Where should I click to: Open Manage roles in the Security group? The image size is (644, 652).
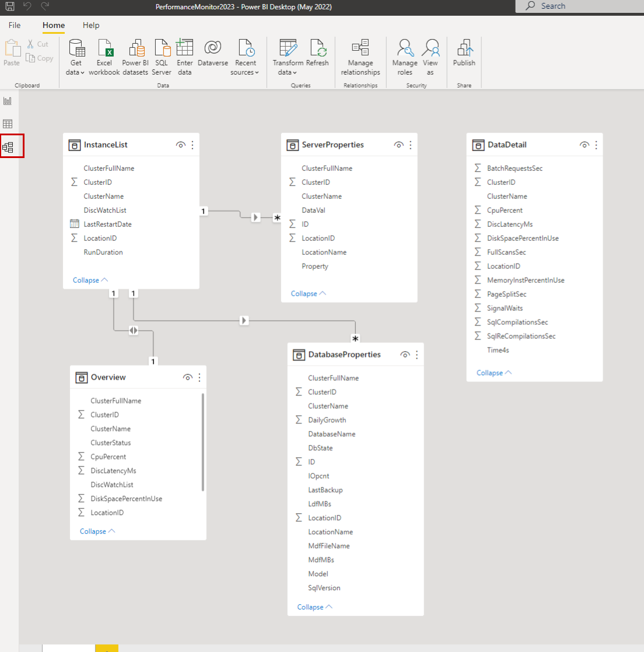click(405, 55)
